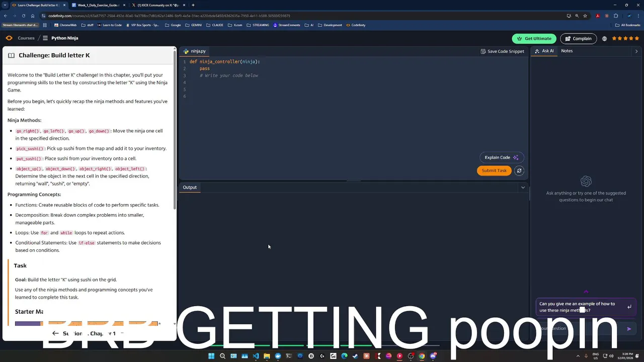644x362 pixels.
Task: Collapse the Output panel
Action: (x=523, y=188)
